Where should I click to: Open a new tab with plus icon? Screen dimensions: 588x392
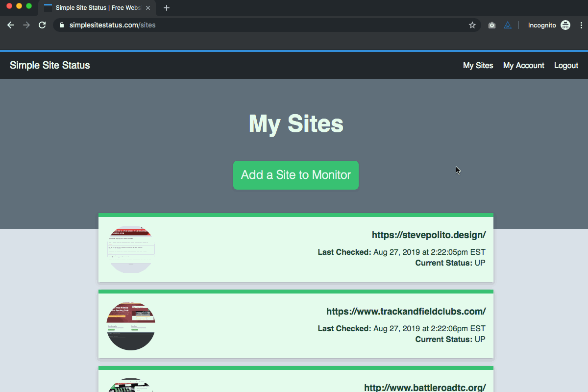point(167,8)
